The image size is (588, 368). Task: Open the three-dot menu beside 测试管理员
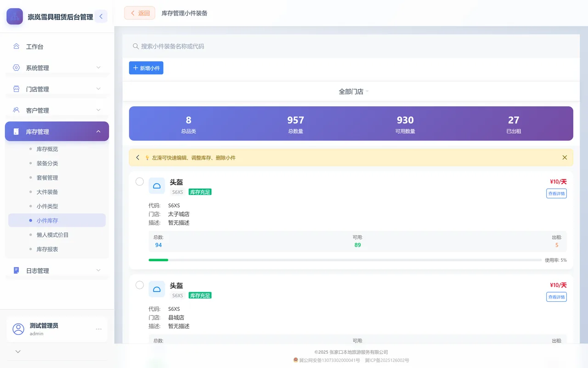pos(99,329)
